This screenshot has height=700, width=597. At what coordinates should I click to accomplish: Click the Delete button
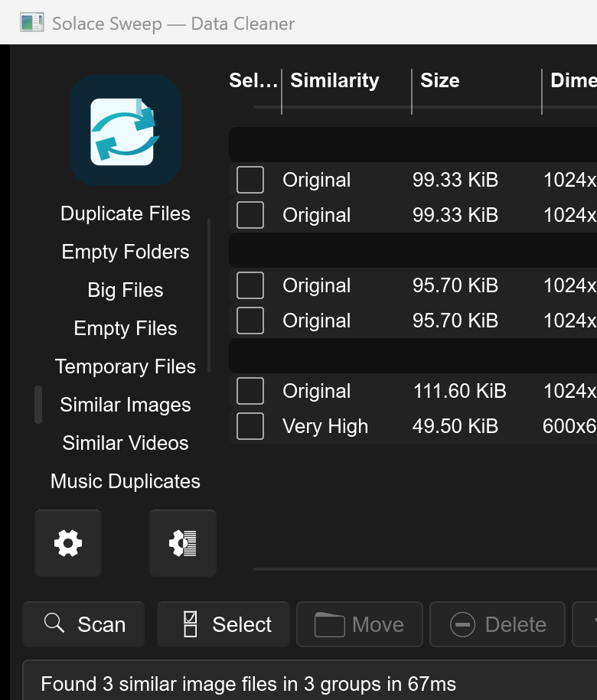pyautogui.click(x=497, y=624)
